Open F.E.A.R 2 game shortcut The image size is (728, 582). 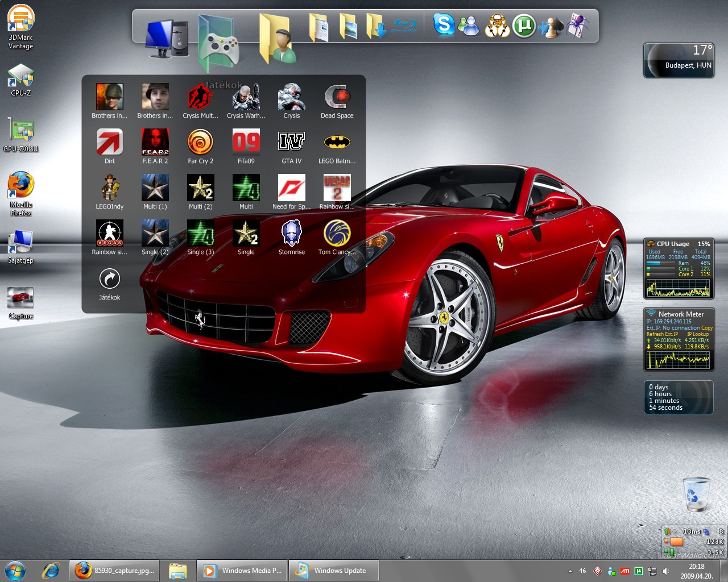tap(155, 143)
